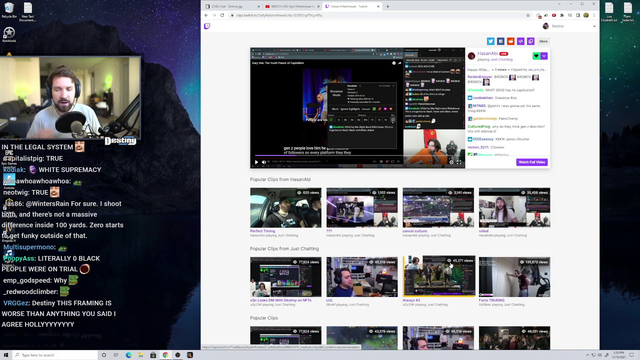The width and height of the screenshot is (640, 360).
Task: Expand the Destiny account dropdown
Action: pyautogui.click(x=594, y=26)
